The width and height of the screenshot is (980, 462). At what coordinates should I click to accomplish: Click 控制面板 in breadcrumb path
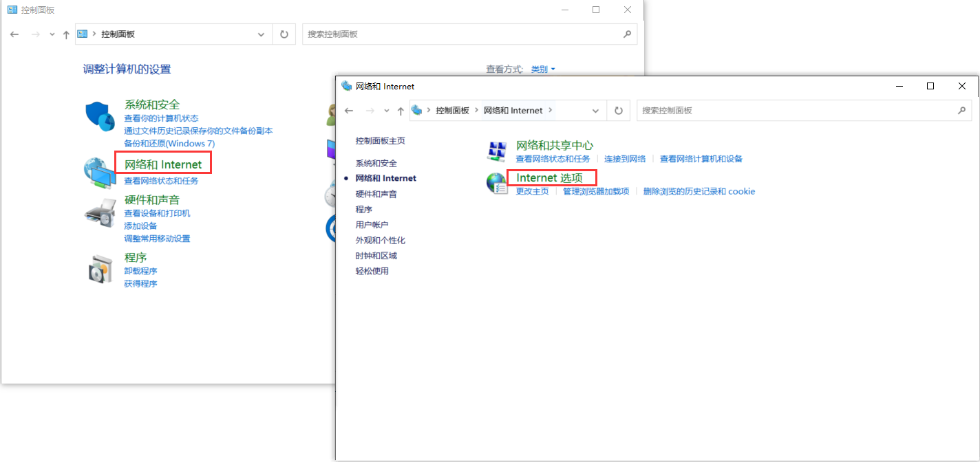point(452,111)
